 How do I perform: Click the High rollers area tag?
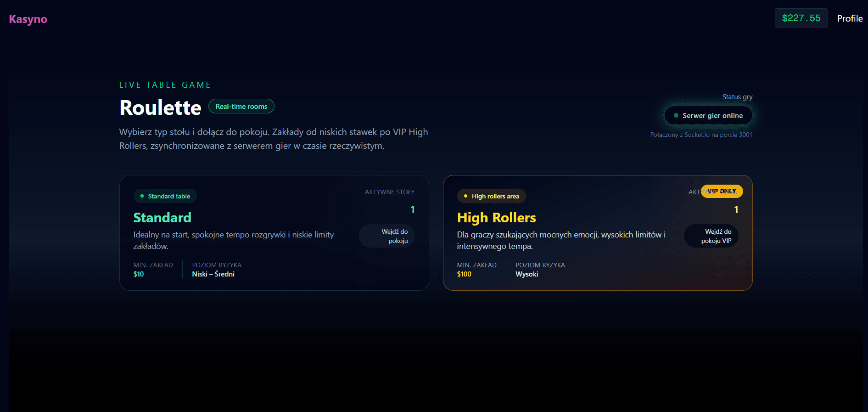(x=492, y=196)
